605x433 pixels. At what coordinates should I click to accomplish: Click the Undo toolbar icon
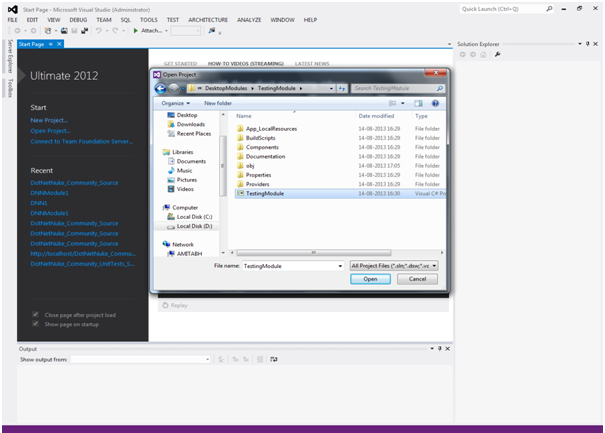pyautogui.click(x=99, y=31)
